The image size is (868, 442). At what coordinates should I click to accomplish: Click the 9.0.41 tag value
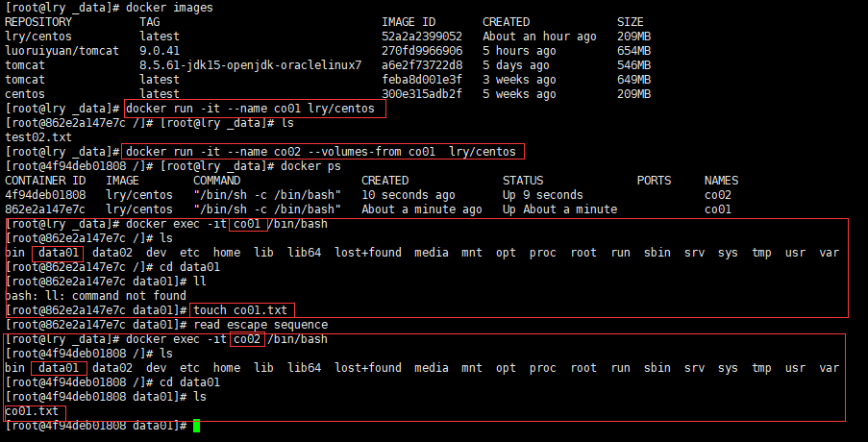pyautogui.click(x=160, y=51)
